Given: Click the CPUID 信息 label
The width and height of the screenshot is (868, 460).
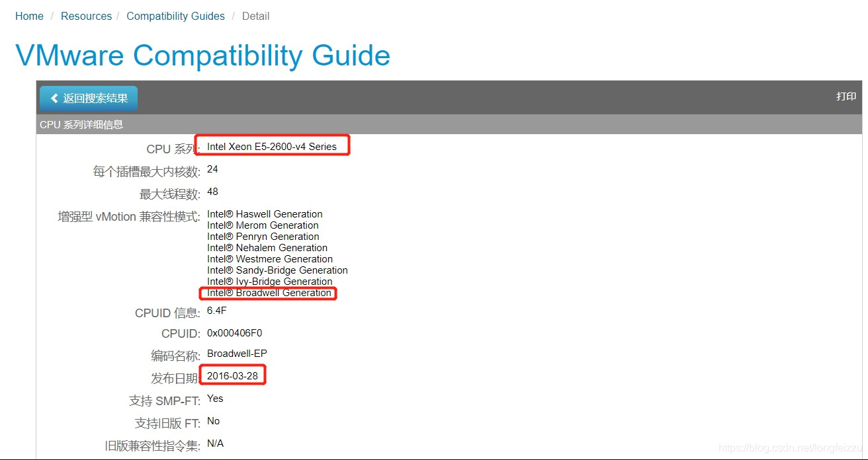Looking at the screenshot, I should [167, 313].
